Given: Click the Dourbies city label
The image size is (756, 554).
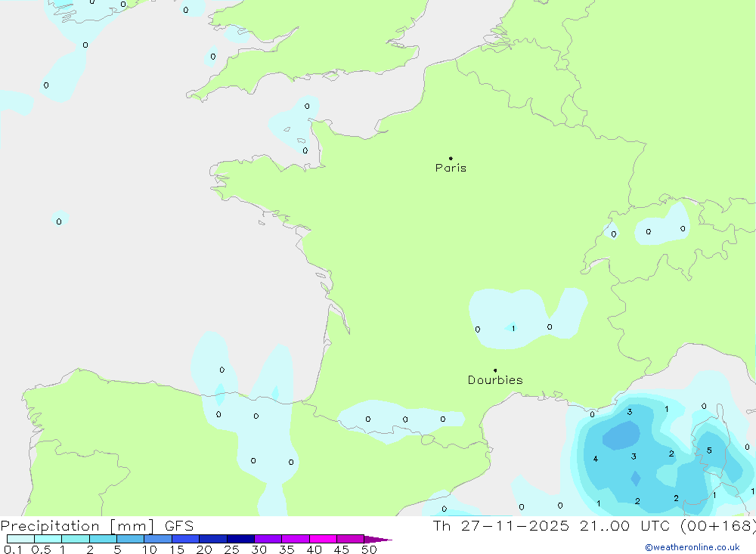Looking at the screenshot, I should [x=495, y=380].
